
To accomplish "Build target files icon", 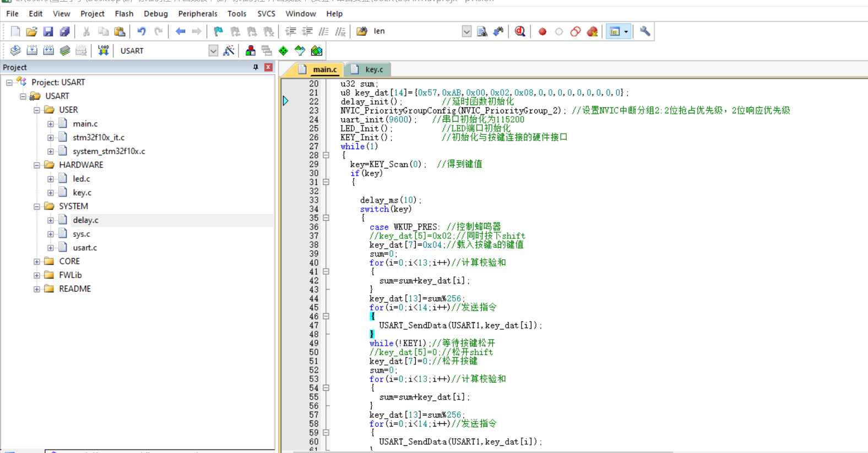I will (32, 51).
